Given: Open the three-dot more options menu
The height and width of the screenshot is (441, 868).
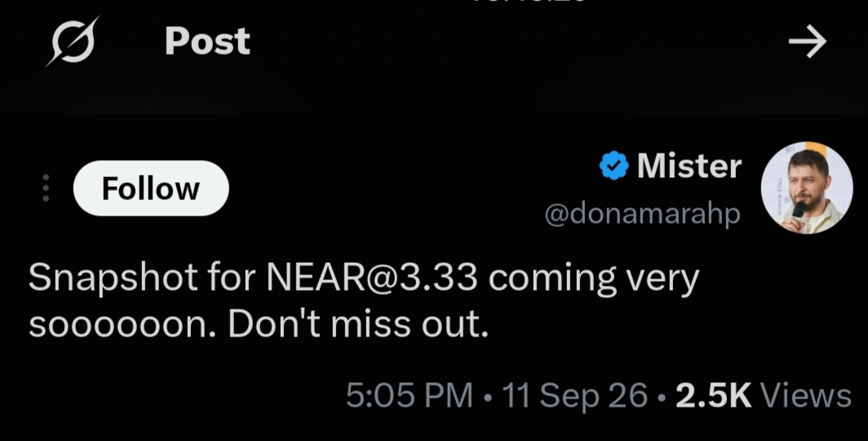Looking at the screenshot, I should pyautogui.click(x=46, y=188).
